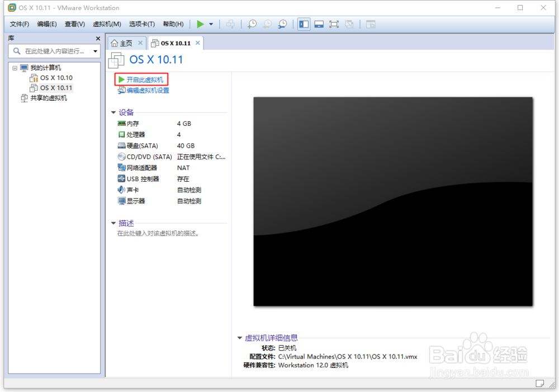Click the OS X 10.11 page title icon
The height and width of the screenshot is (392, 559).
tap(116, 60)
